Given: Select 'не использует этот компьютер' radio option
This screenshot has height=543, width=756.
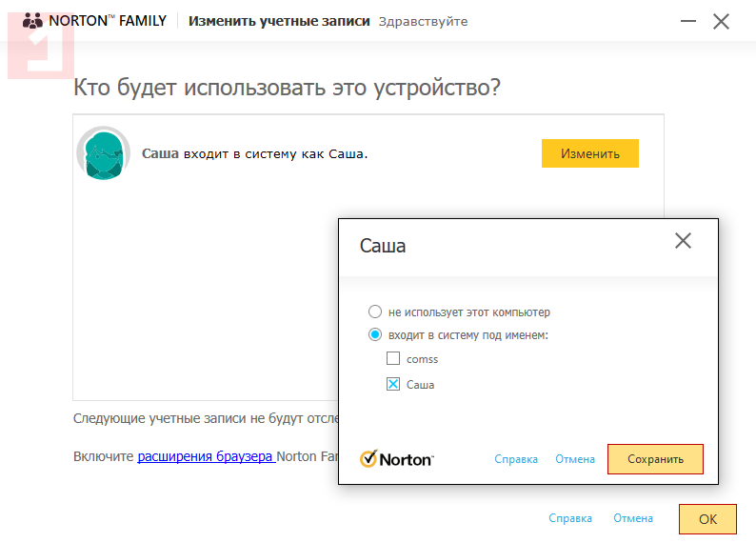Looking at the screenshot, I should tap(375, 312).
